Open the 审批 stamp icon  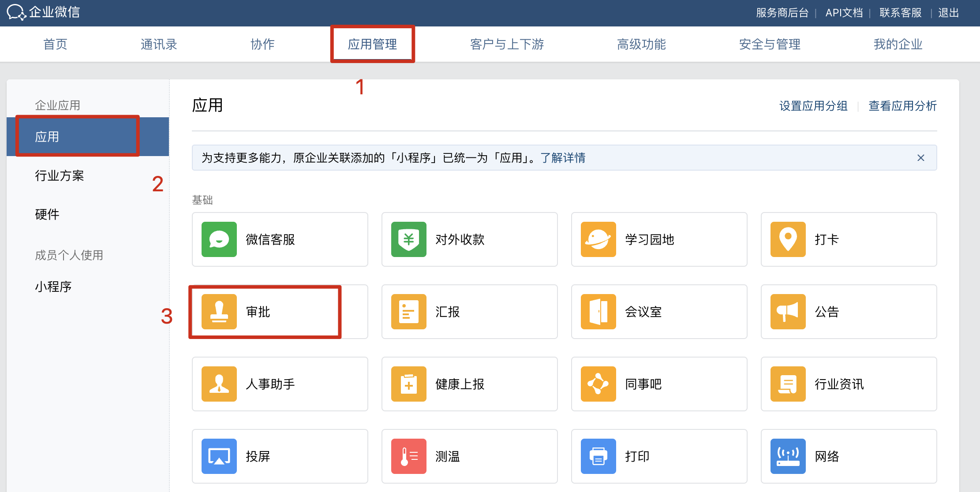tap(219, 312)
